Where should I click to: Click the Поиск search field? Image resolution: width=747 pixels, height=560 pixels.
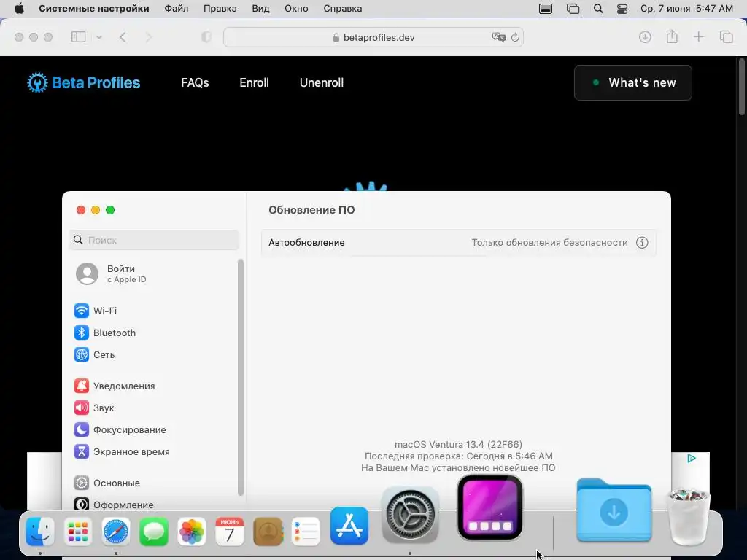tap(154, 240)
